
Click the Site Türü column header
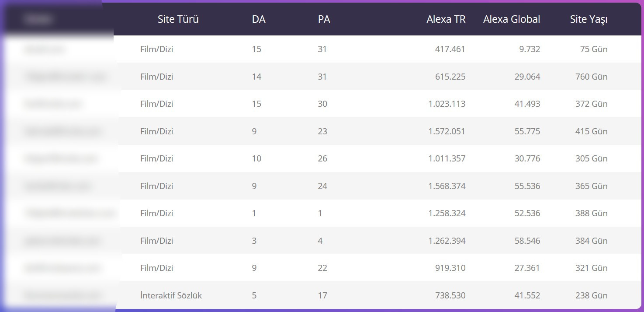coord(178,19)
